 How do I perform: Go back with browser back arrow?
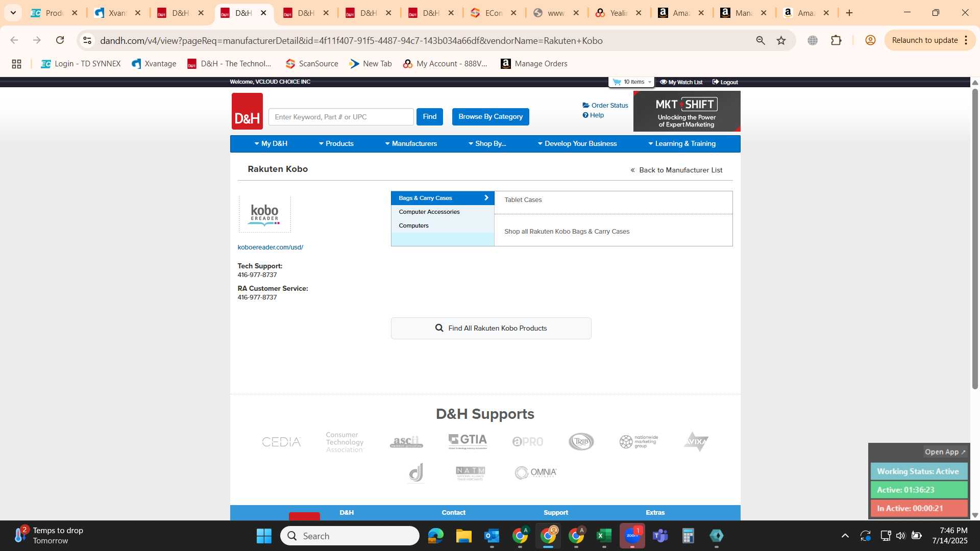click(14, 40)
